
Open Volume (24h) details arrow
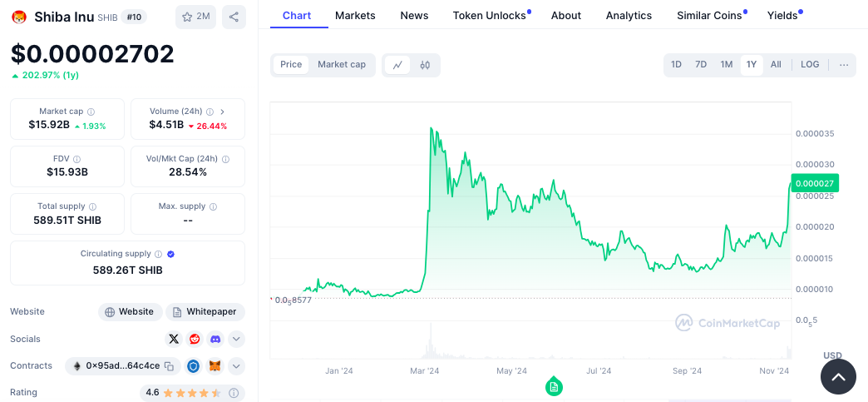(223, 112)
